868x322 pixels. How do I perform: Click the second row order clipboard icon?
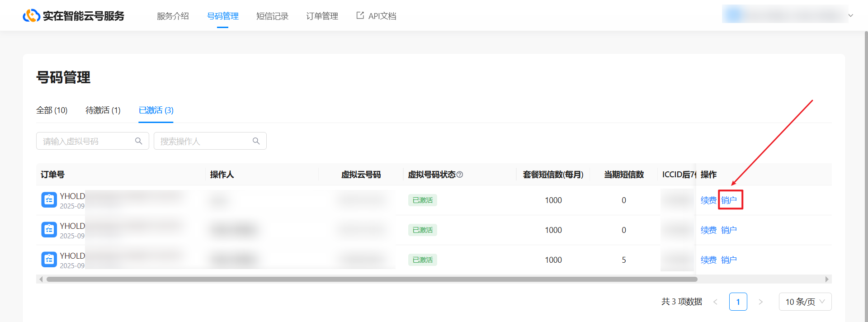pyautogui.click(x=49, y=230)
